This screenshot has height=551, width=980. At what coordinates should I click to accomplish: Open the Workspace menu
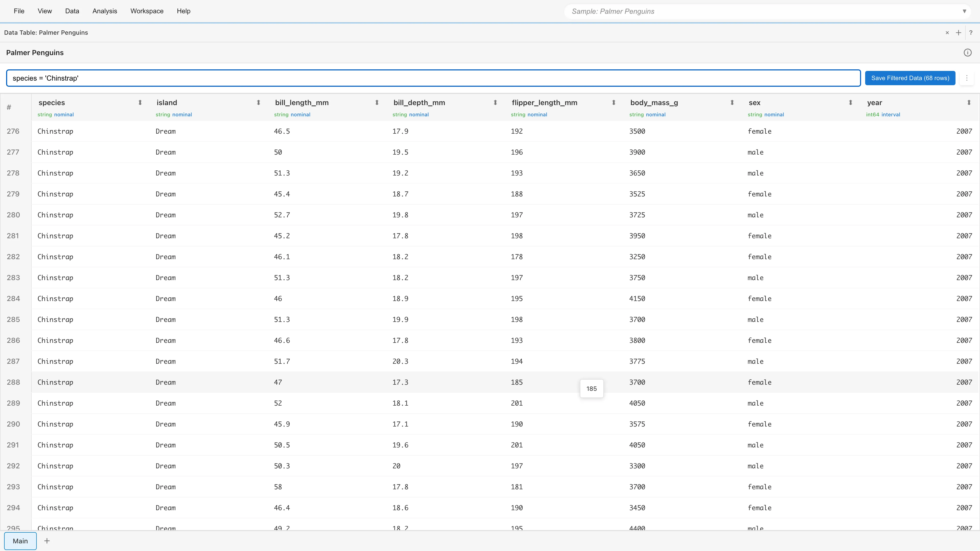(x=147, y=11)
